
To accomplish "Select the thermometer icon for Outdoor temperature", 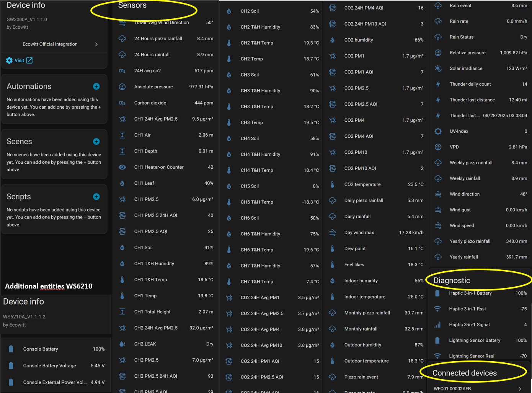I will pyautogui.click(x=333, y=361).
